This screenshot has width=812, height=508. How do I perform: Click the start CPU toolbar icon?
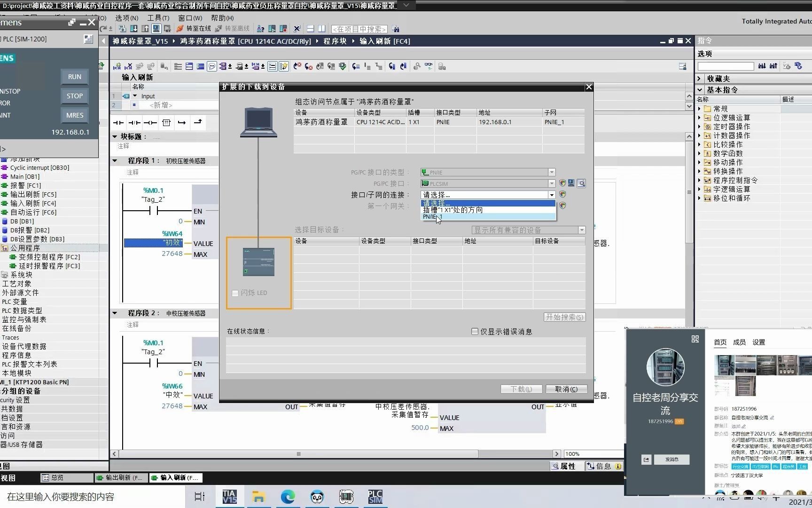272,29
